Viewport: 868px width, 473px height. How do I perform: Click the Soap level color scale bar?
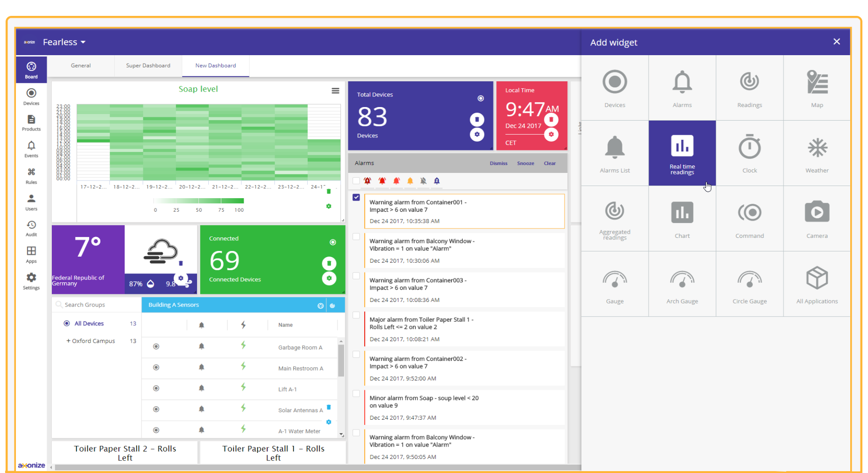pyautogui.click(x=199, y=201)
